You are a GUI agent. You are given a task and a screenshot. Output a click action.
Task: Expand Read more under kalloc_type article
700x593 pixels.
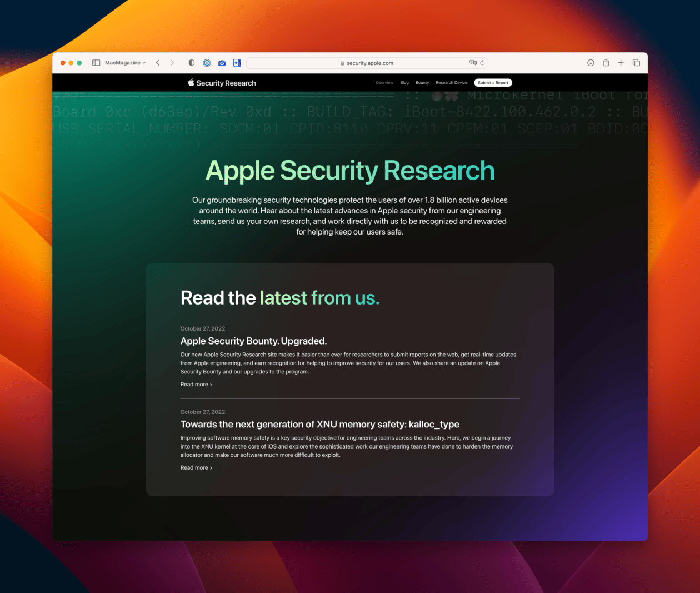(x=210, y=467)
